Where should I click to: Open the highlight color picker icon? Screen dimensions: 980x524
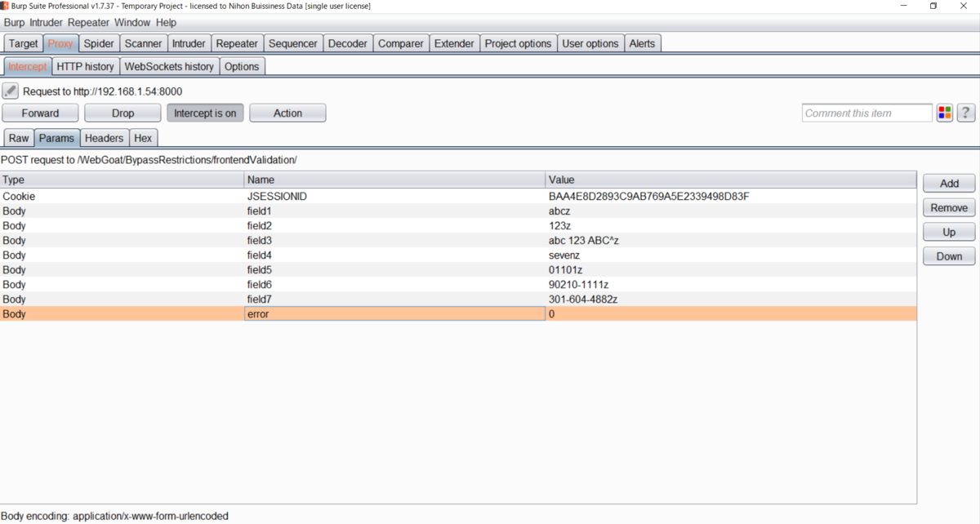(945, 113)
